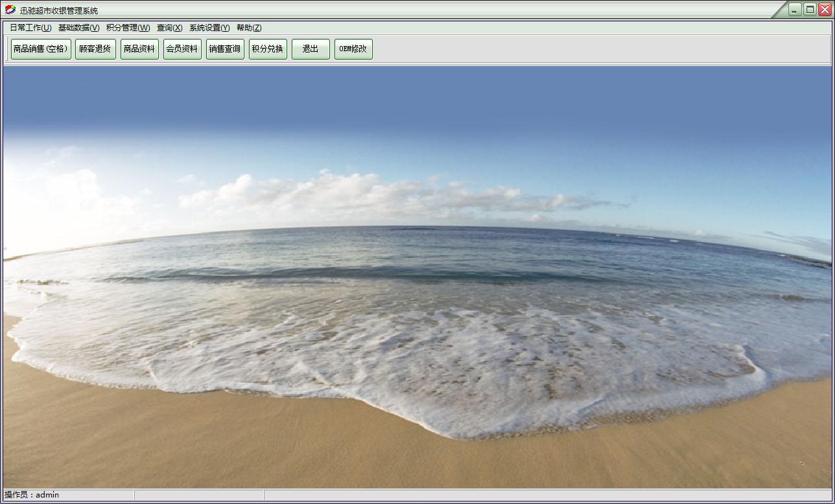Screen dimensions: 835x504
Task: Click the app icon in the title bar
Action: click(x=10, y=10)
